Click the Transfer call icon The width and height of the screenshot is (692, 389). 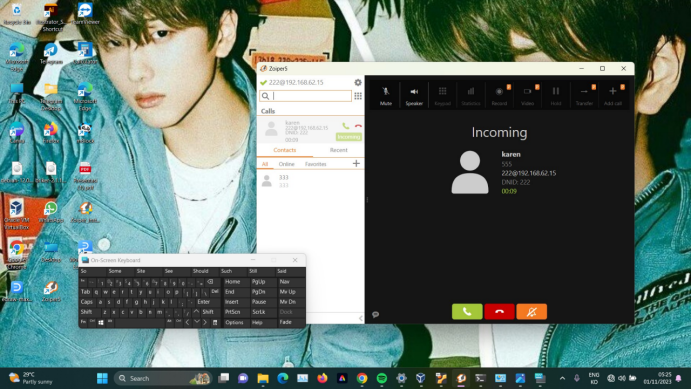click(584, 95)
